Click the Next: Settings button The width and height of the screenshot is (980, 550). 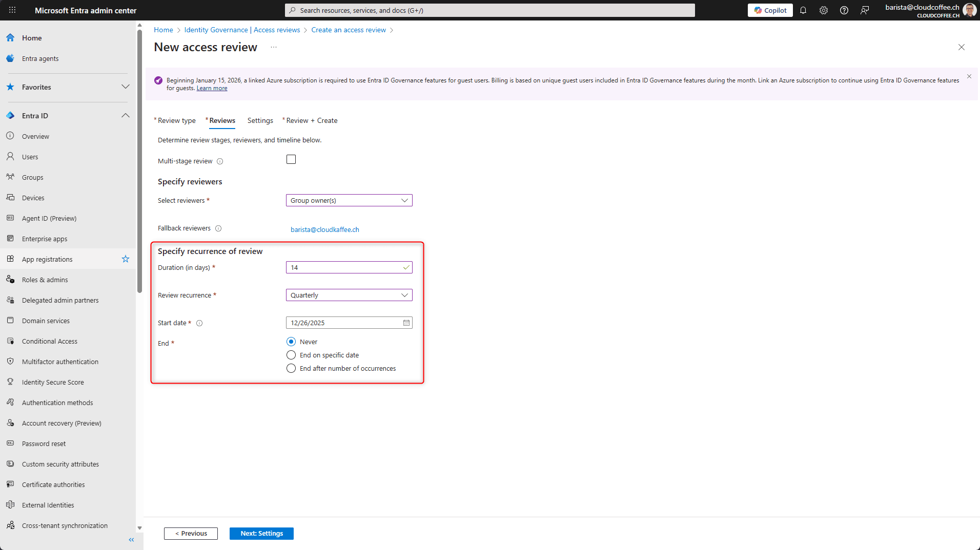click(x=261, y=533)
